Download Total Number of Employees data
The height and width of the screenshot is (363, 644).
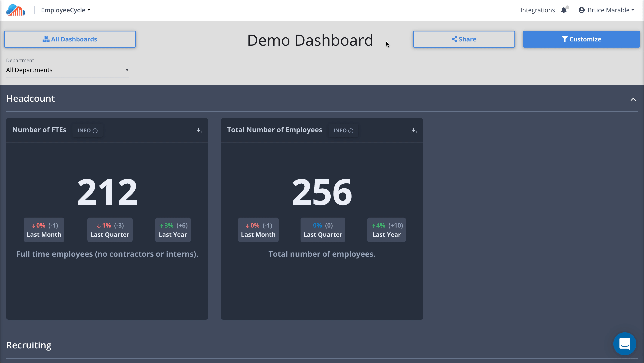click(x=413, y=130)
